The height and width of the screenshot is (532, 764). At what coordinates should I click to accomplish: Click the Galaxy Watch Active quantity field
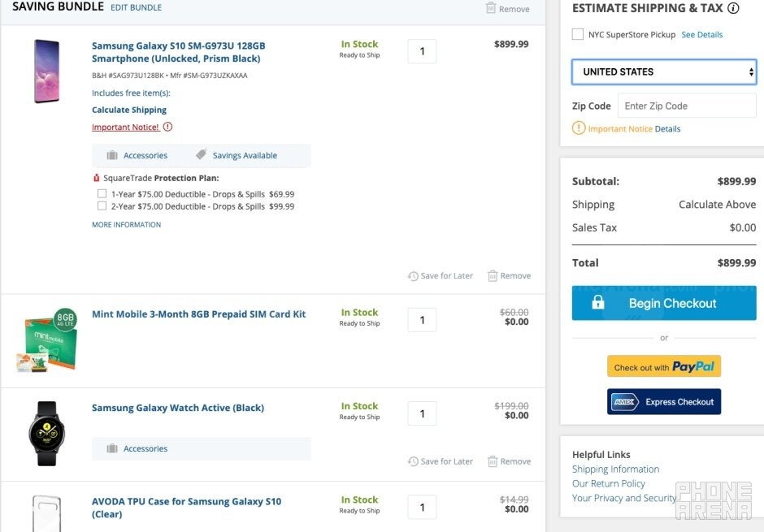point(422,413)
